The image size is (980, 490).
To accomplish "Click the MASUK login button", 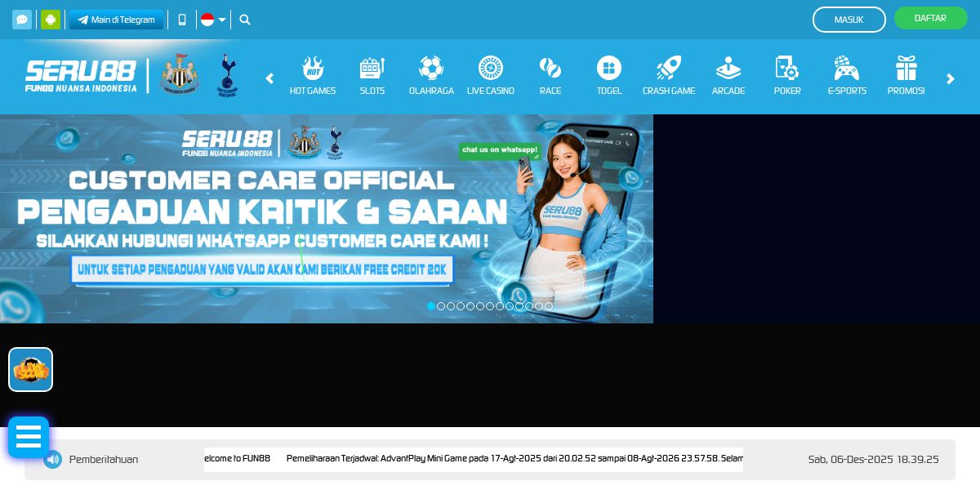I will coord(849,20).
